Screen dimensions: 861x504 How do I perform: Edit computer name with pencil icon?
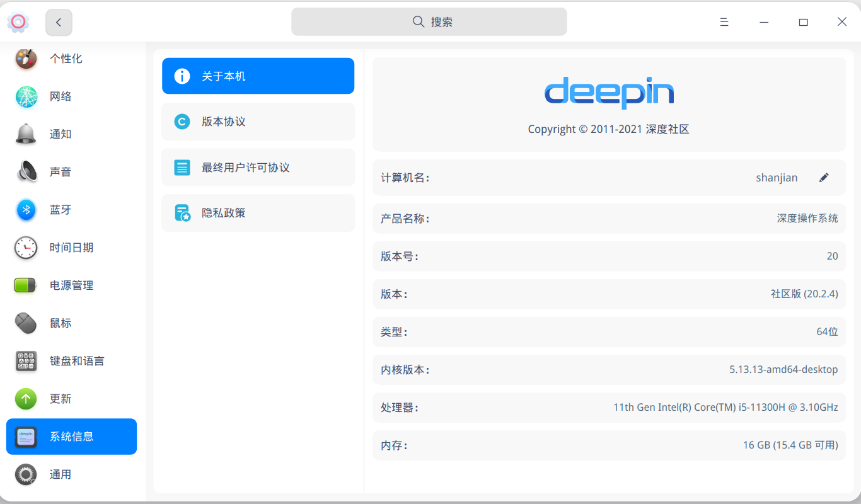point(824,178)
